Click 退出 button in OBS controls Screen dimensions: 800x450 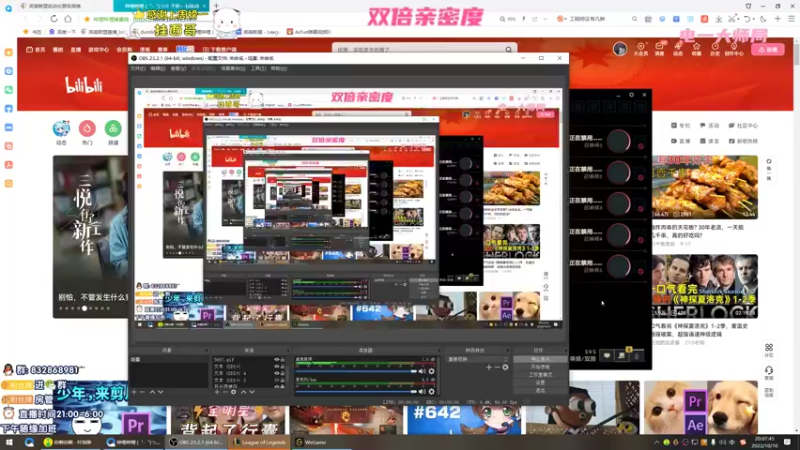[x=540, y=390]
